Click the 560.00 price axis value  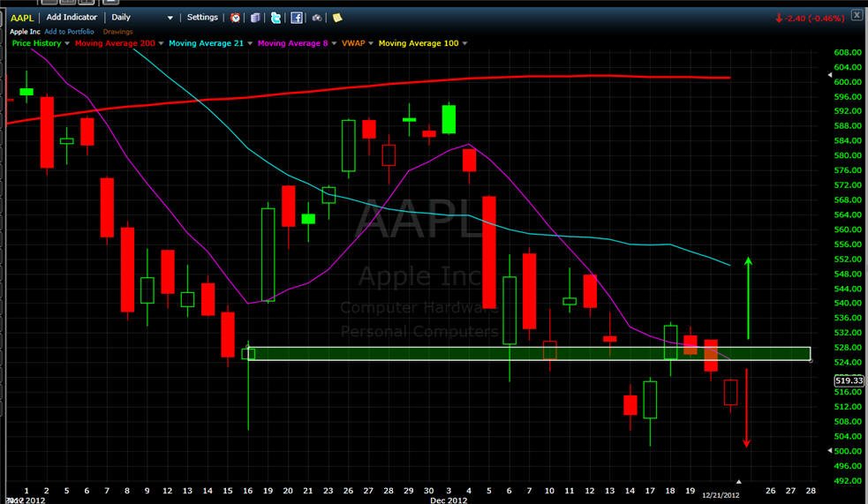coord(848,229)
